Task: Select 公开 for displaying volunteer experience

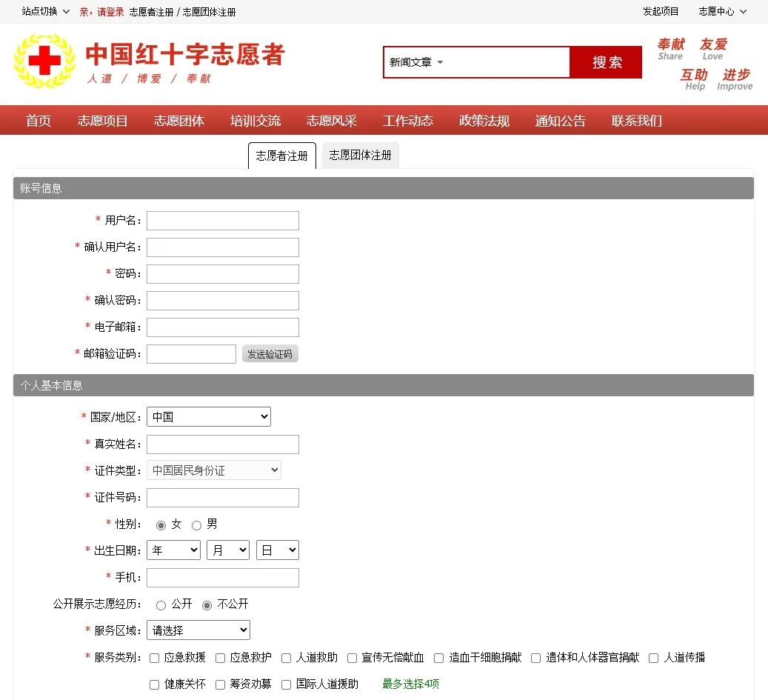Action: [x=161, y=604]
